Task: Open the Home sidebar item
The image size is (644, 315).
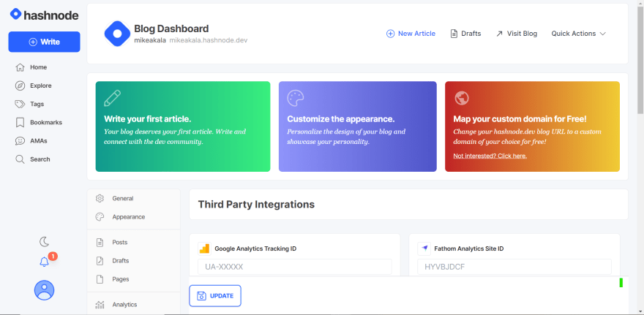Action: [31, 67]
